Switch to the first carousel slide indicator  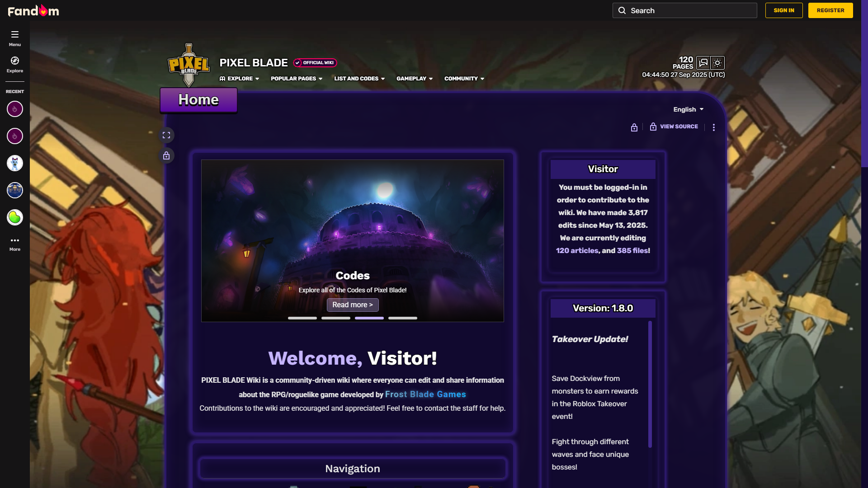click(302, 318)
